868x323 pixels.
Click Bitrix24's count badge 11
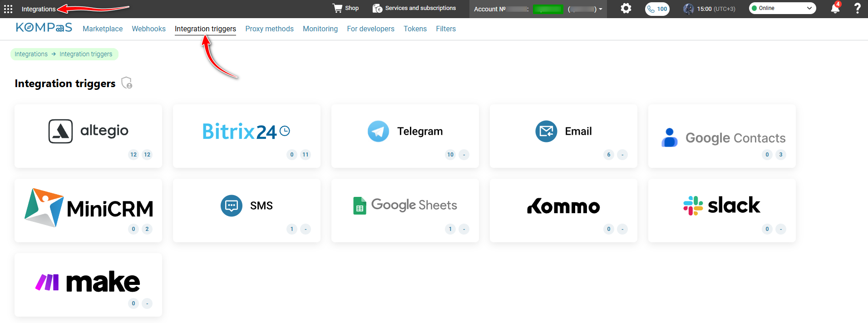[x=306, y=155]
